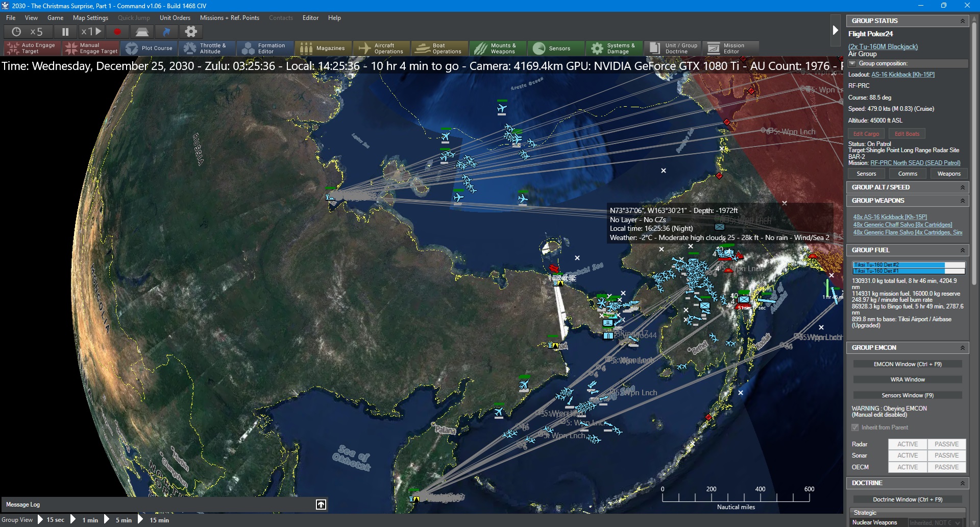Open the Game menu
Image resolution: width=980 pixels, height=527 pixels.
56,18
